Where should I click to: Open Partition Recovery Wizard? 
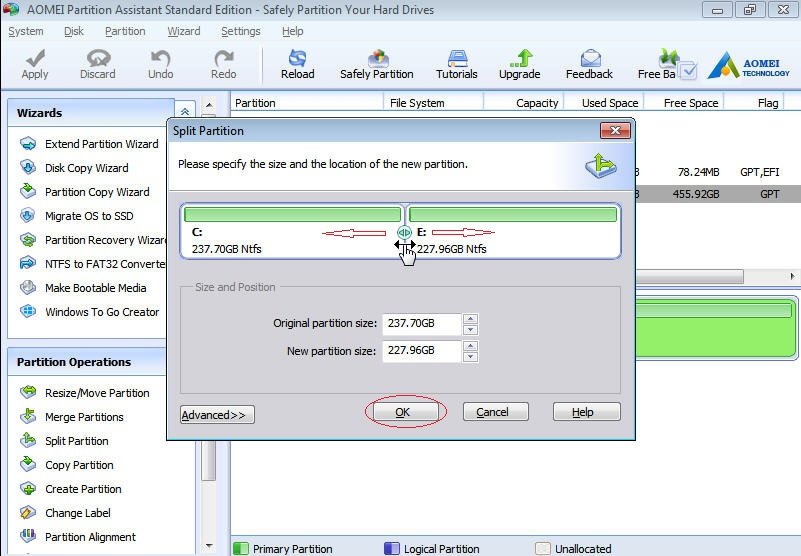[x=93, y=240]
